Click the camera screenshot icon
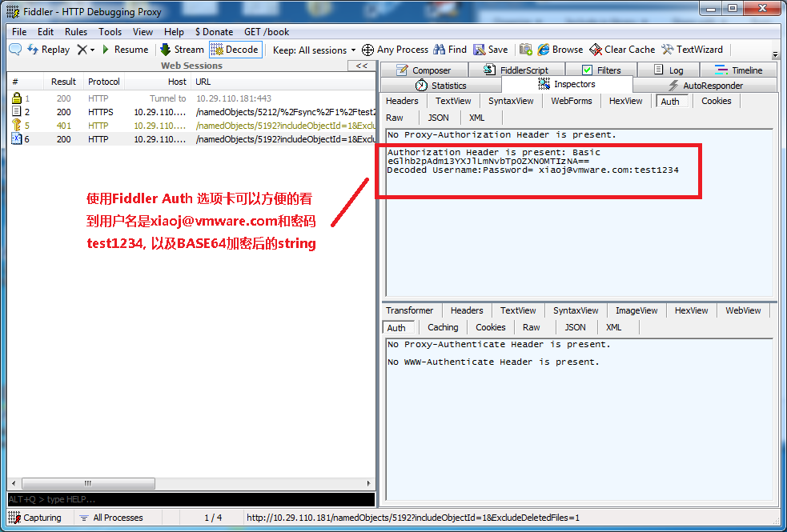Image resolution: width=787 pixels, height=532 pixels. pyautogui.click(x=526, y=49)
